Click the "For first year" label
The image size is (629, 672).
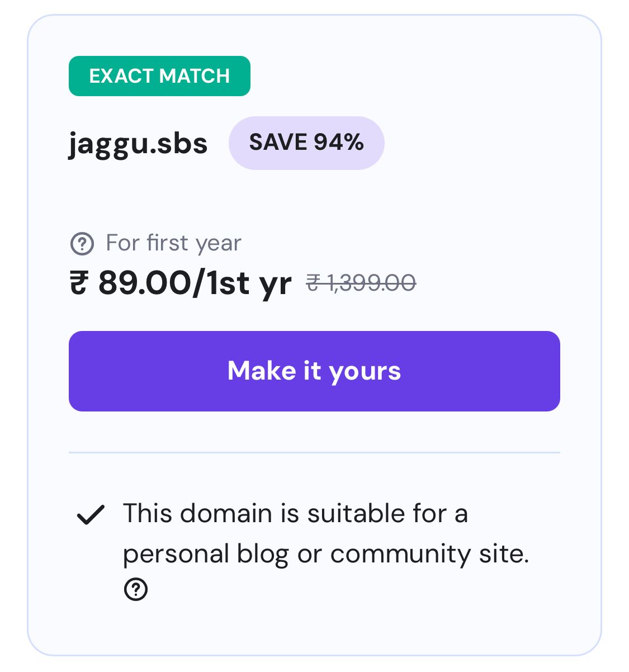tap(173, 243)
